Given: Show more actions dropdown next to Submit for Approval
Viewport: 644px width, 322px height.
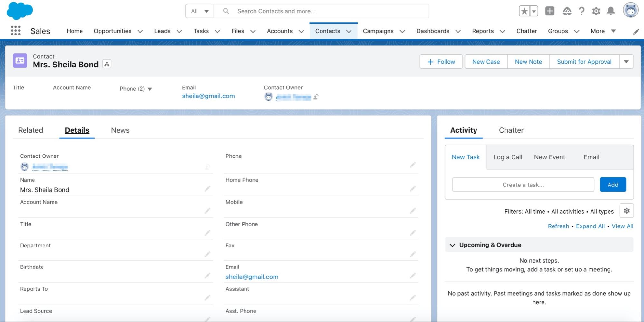Looking at the screenshot, I should tap(626, 62).
